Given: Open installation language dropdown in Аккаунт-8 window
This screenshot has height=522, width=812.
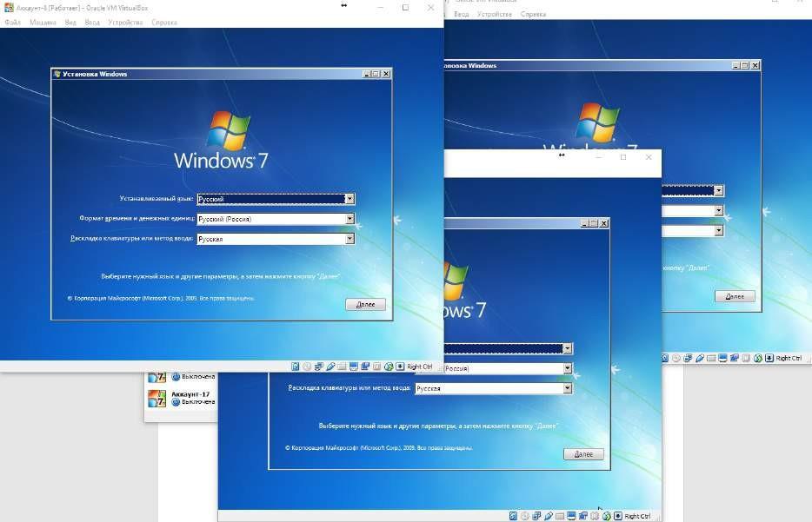Looking at the screenshot, I should point(349,199).
